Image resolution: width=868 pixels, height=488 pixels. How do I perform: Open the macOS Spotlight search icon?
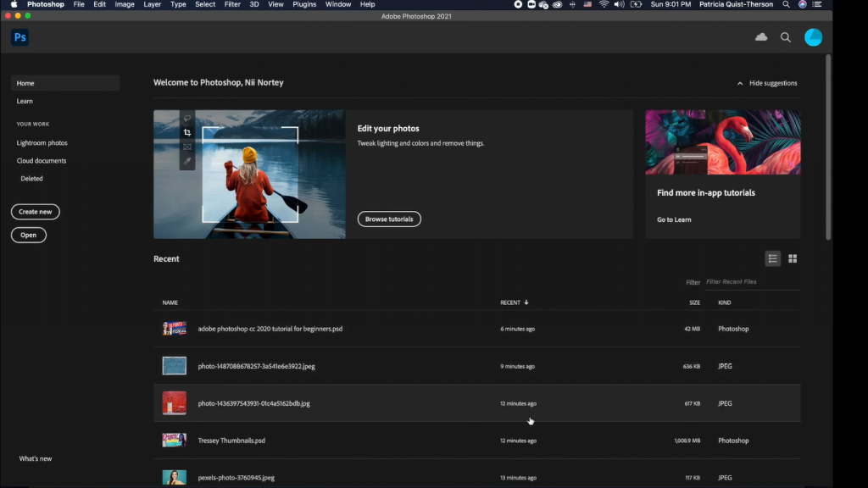[786, 4]
